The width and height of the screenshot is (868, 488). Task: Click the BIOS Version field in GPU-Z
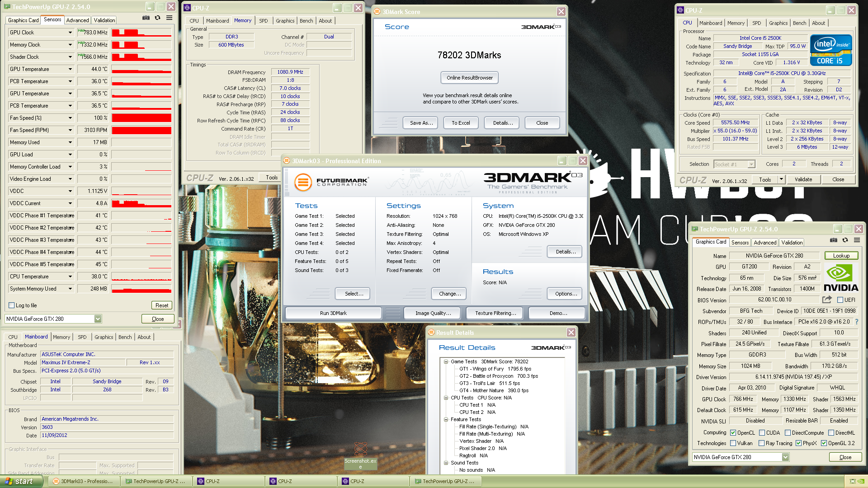point(774,300)
